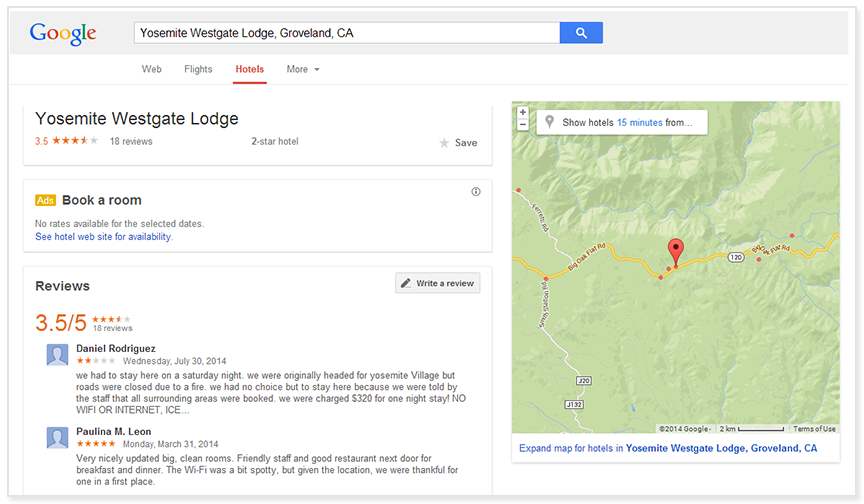Screen dimensions: 864x504
Task: Zoom out the map with minus
Action: point(522,125)
